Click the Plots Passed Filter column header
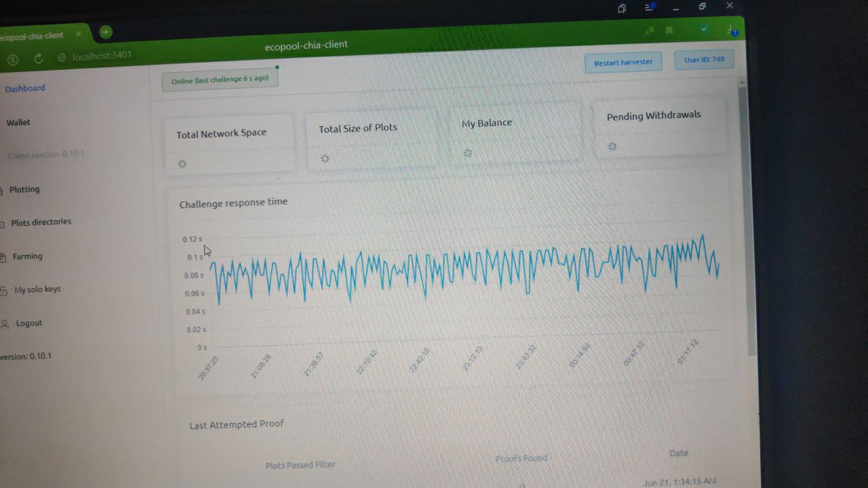The width and height of the screenshot is (868, 488). click(300, 465)
